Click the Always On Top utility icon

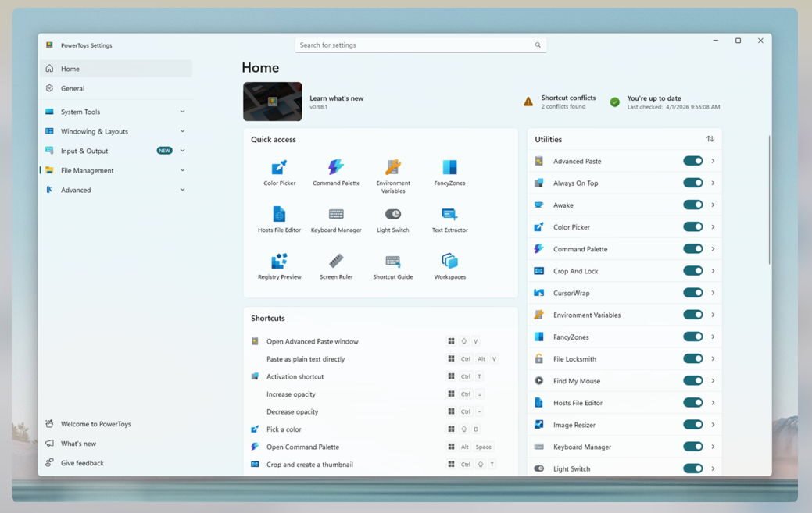pyautogui.click(x=538, y=183)
